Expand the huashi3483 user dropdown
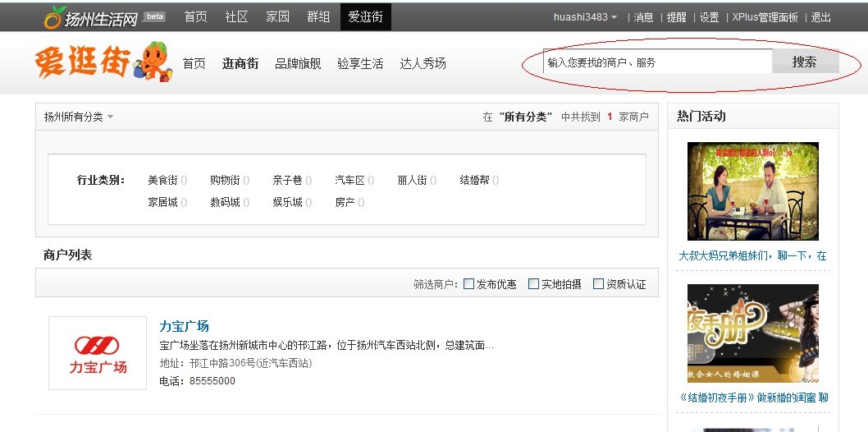This screenshot has height=432, width=868. coord(585,17)
